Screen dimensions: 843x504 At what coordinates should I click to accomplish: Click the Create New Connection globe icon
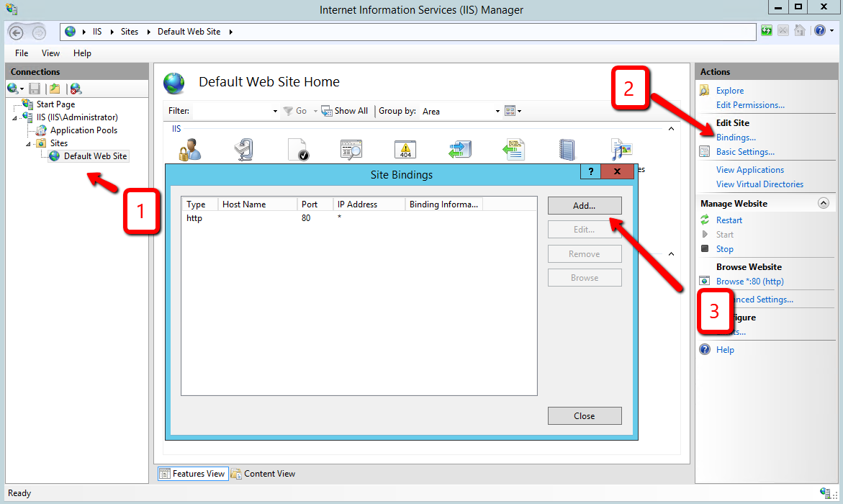[x=13, y=89]
